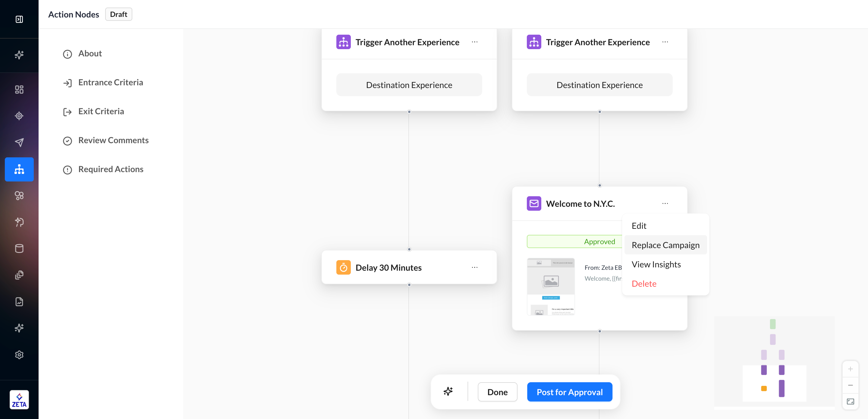
Task: Click the fit-to-screen icon on canvas
Action: coord(850,401)
